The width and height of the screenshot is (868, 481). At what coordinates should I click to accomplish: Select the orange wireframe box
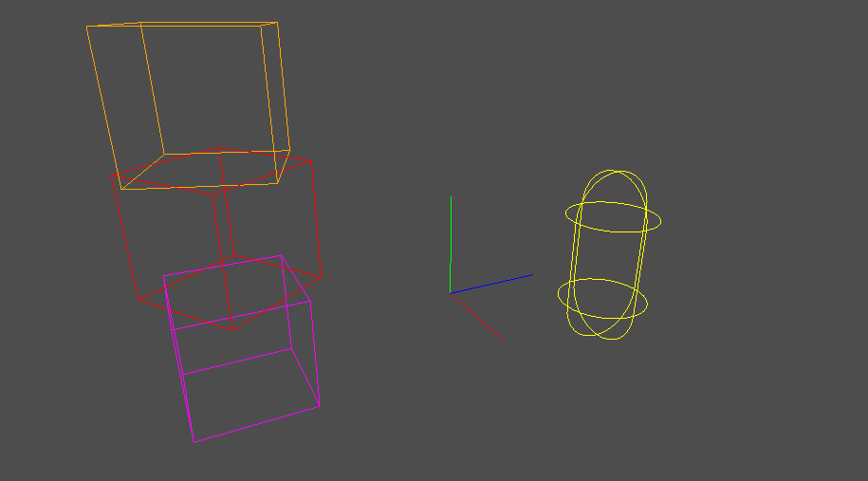(x=188, y=105)
